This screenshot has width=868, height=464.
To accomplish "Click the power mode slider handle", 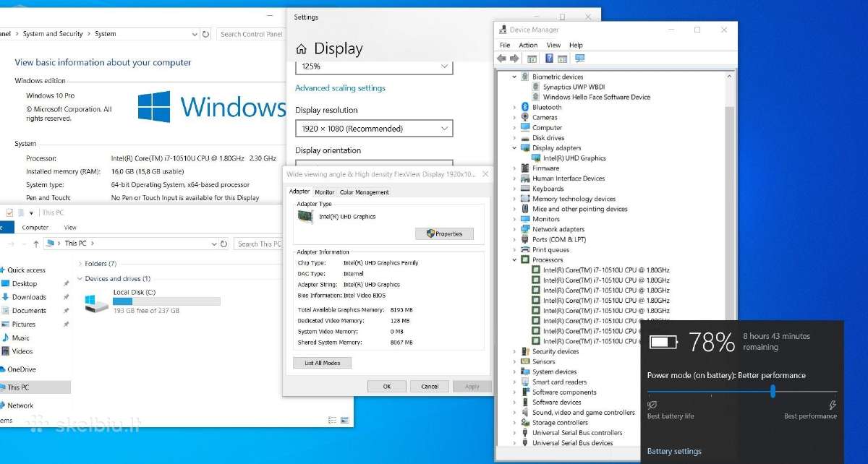I will pyautogui.click(x=773, y=391).
